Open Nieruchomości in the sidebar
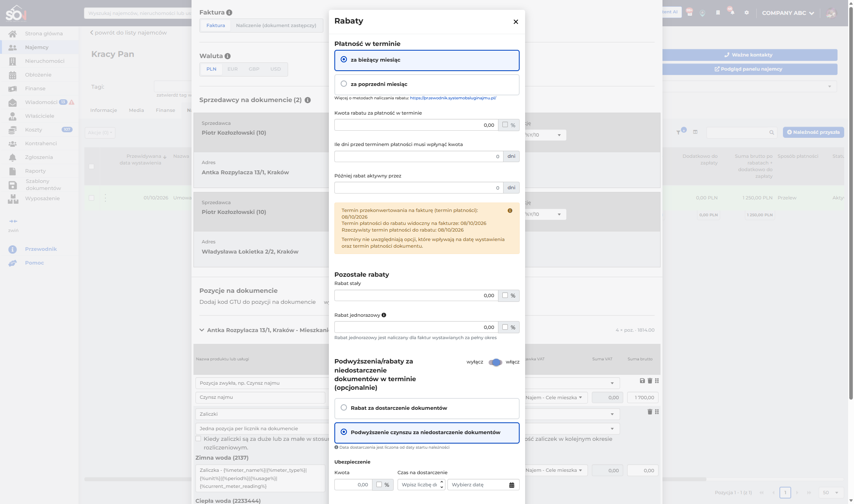 click(x=39, y=61)
